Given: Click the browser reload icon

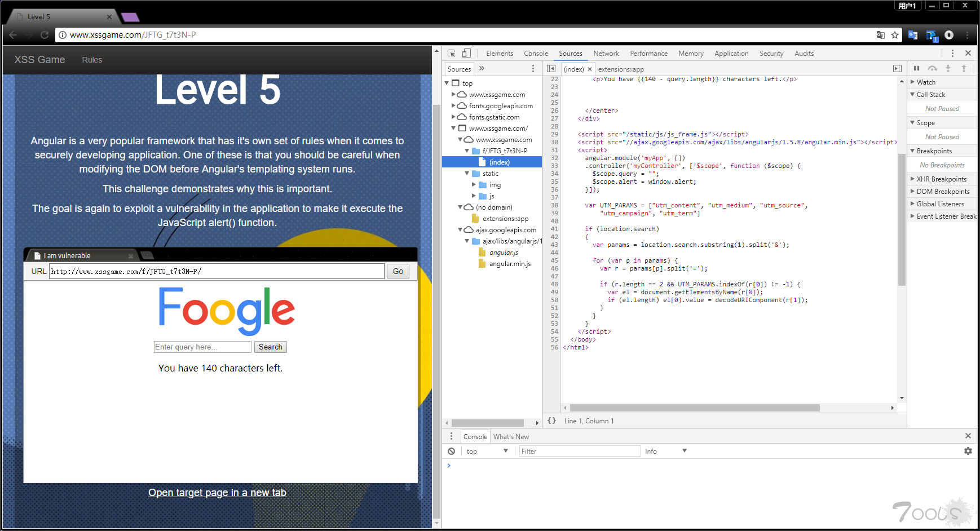Looking at the screenshot, I should 45,35.
